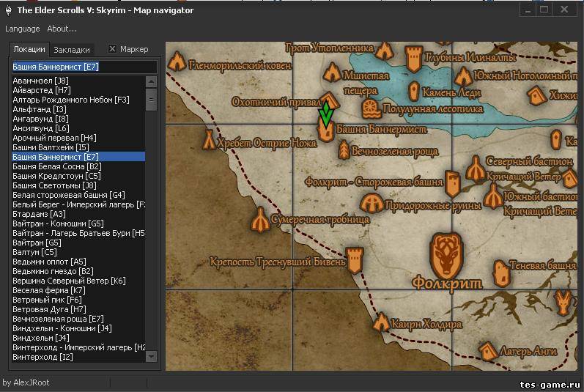Click the Вечнозеленая роща tree icon
The height and width of the screenshot is (392, 584).
tap(344, 150)
